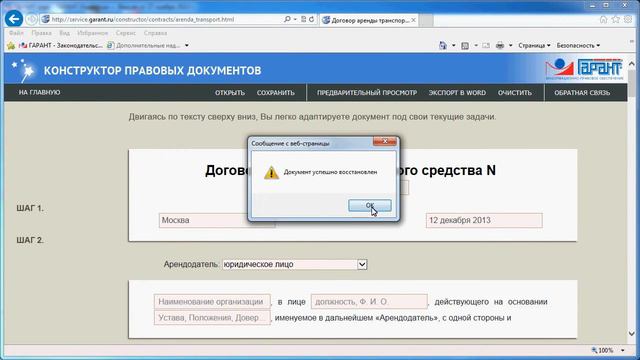Viewport: 640px width, 360px height.
Task: Open the Вид menu
Action: 64,33
